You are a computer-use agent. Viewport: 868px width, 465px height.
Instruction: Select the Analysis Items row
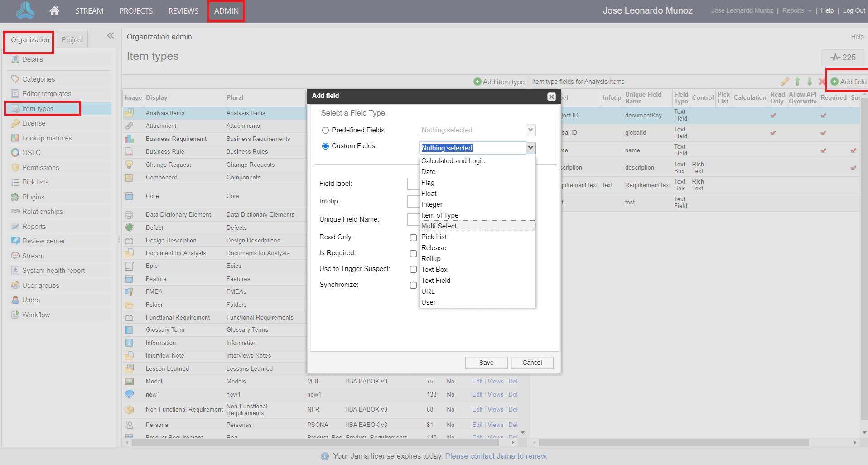215,113
